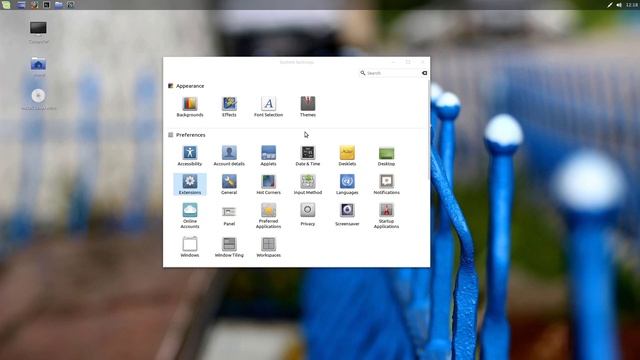Image resolution: width=640 pixels, height=360 pixels.
Task: Click the System Settings search field
Action: coord(389,73)
